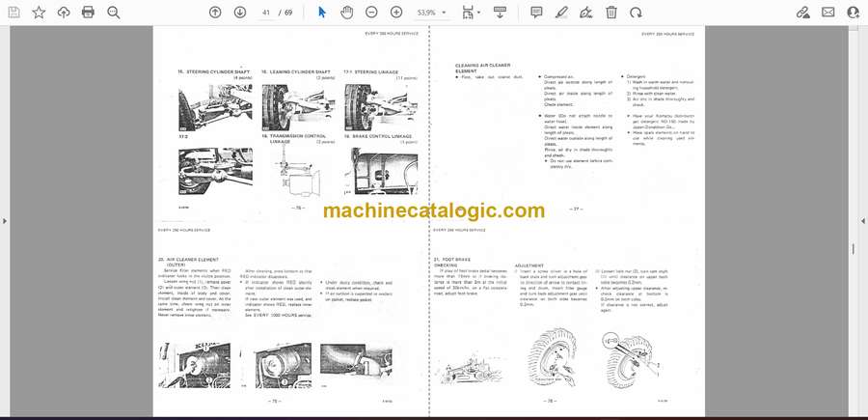Open the fill and sign pen tool

(586, 13)
